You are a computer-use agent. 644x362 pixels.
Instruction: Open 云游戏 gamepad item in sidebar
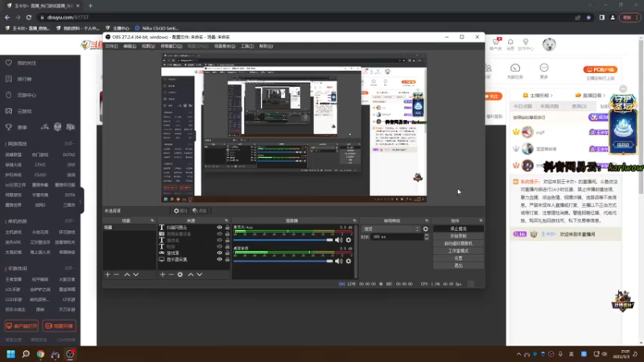24,111
